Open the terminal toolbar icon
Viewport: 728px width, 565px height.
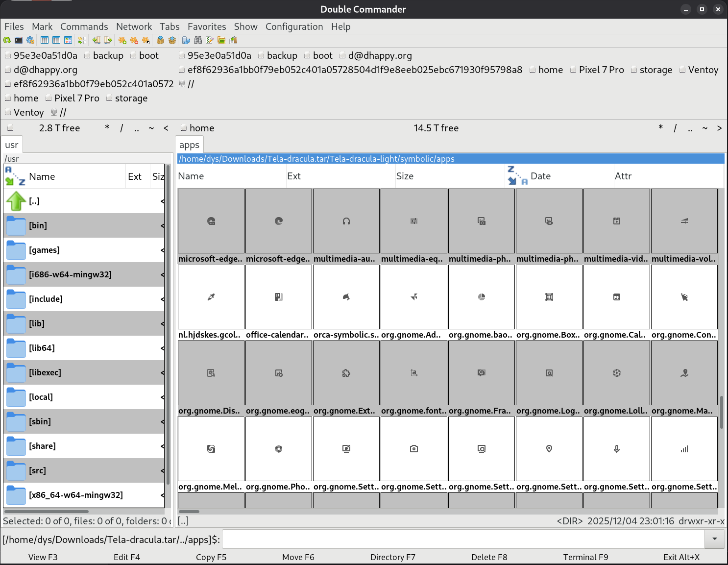(19, 40)
